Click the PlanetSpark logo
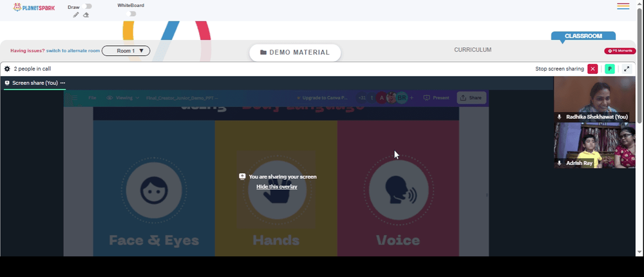 coord(33,7)
